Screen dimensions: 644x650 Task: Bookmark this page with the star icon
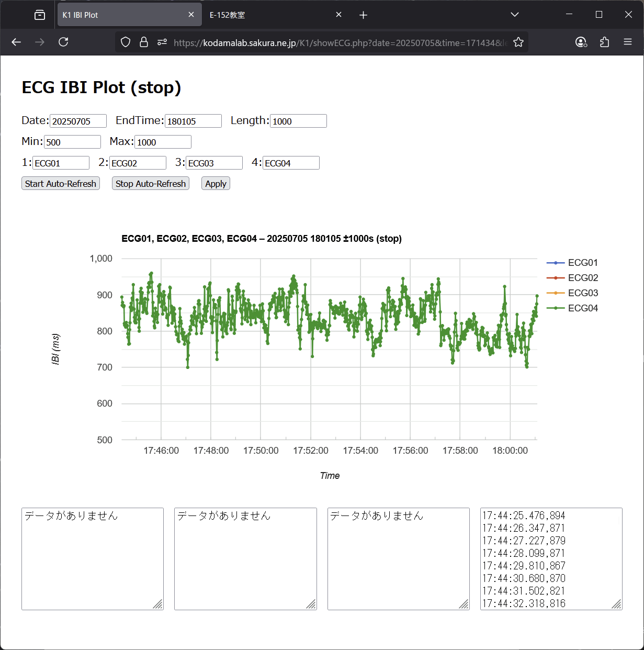(x=518, y=42)
